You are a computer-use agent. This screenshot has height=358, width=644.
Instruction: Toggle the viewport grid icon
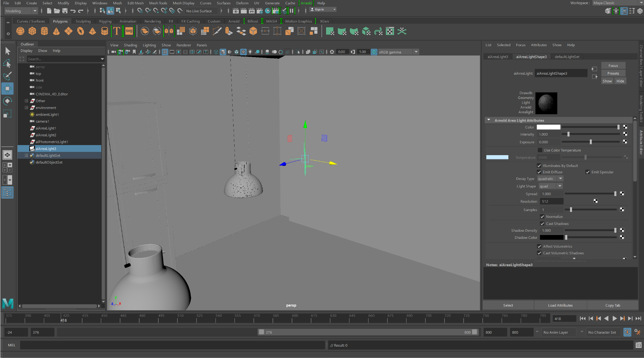[165, 52]
